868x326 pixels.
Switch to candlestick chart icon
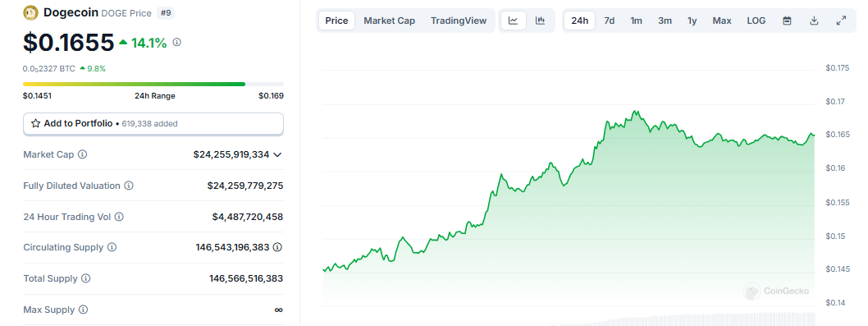coord(541,21)
